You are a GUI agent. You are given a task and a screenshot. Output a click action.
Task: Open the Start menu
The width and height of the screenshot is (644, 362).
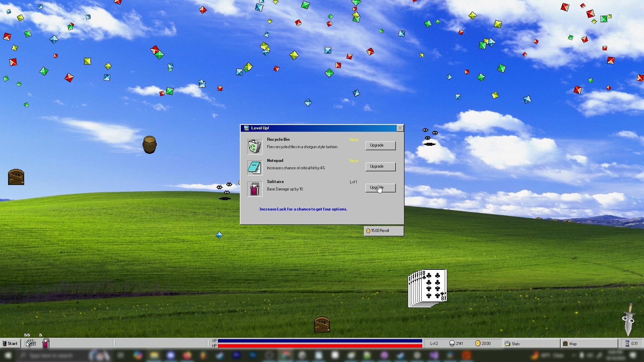click(x=10, y=343)
